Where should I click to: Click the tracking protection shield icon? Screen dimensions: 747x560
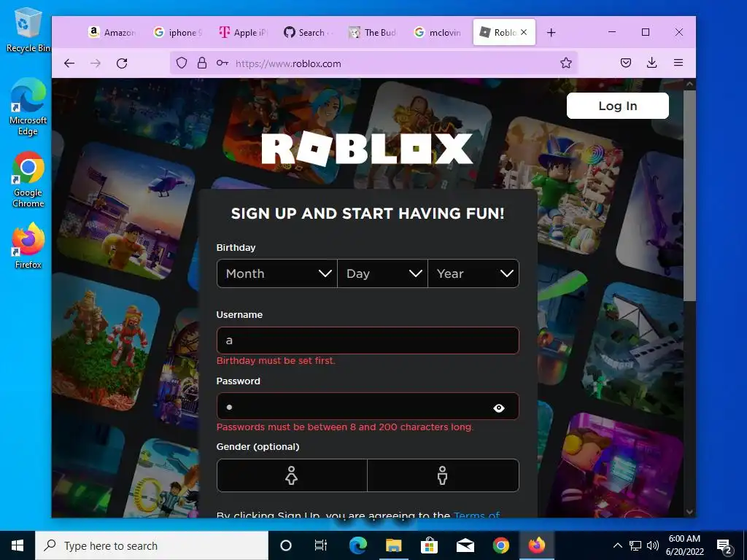coord(182,63)
